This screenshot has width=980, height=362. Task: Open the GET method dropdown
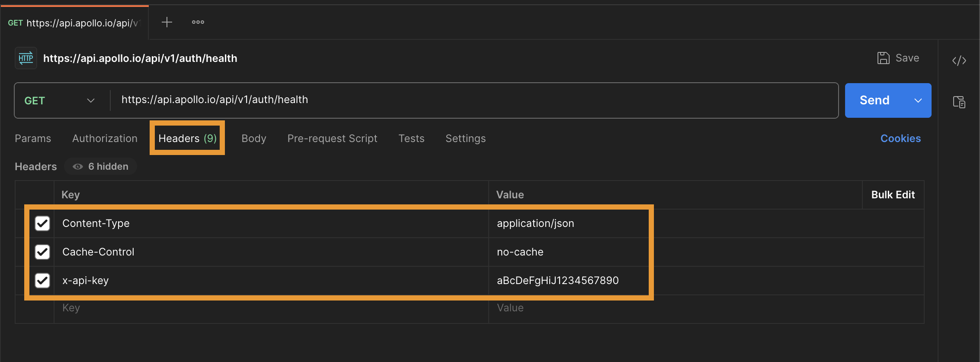(x=60, y=100)
